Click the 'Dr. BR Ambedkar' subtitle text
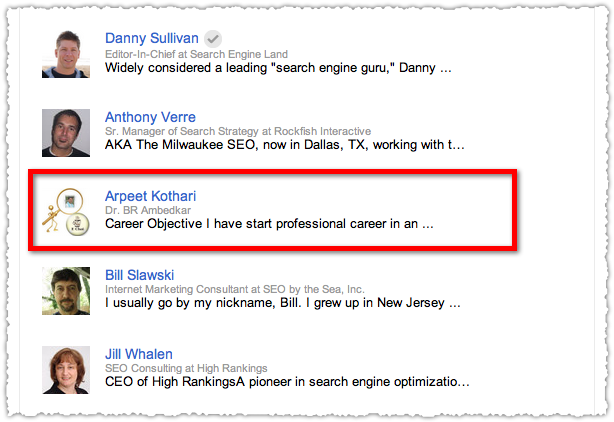The height and width of the screenshot is (422, 614). pyautogui.click(x=148, y=210)
